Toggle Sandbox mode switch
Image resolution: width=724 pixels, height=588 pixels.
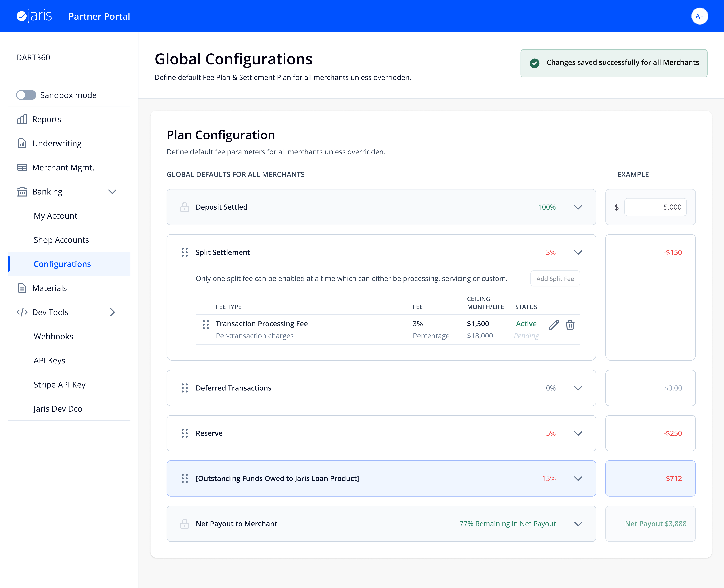coord(26,95)
